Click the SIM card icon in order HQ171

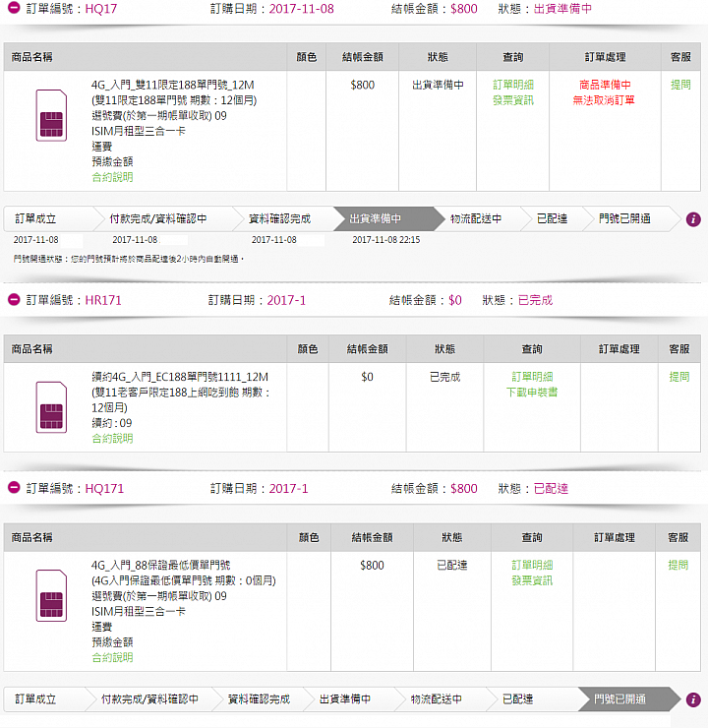point(51,595)
